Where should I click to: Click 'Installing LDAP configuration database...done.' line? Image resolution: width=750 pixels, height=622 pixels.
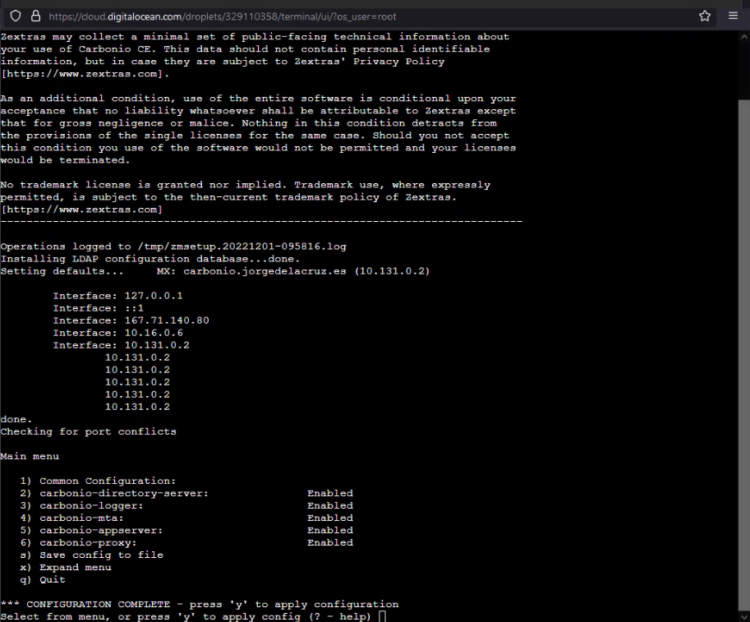150,259
